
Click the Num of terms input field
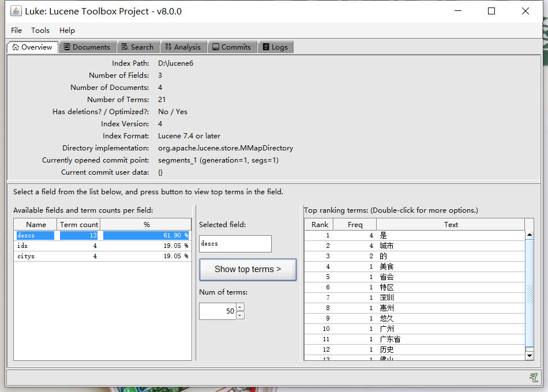pos(217,311)
